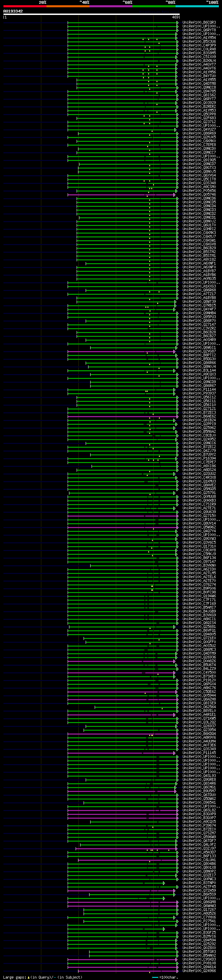The width and height of the screenshot is (222, 980).
Task: Select the UniRef100_B4YTU0 label
Action: tap(199, 76)
